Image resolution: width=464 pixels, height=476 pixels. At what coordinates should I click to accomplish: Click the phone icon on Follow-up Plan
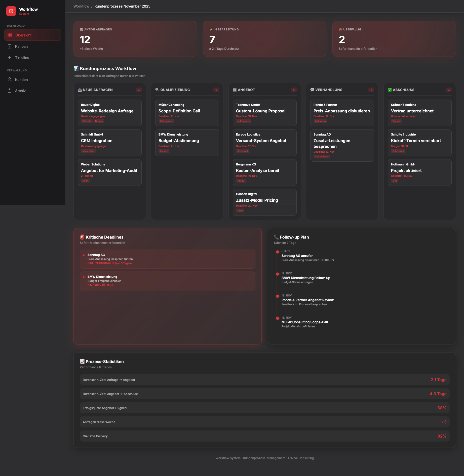(276, 237)
